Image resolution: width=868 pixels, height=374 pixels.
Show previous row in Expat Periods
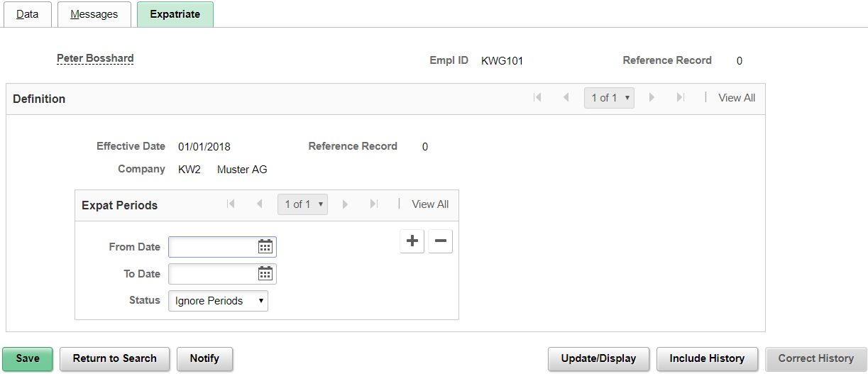coord(259,204)
